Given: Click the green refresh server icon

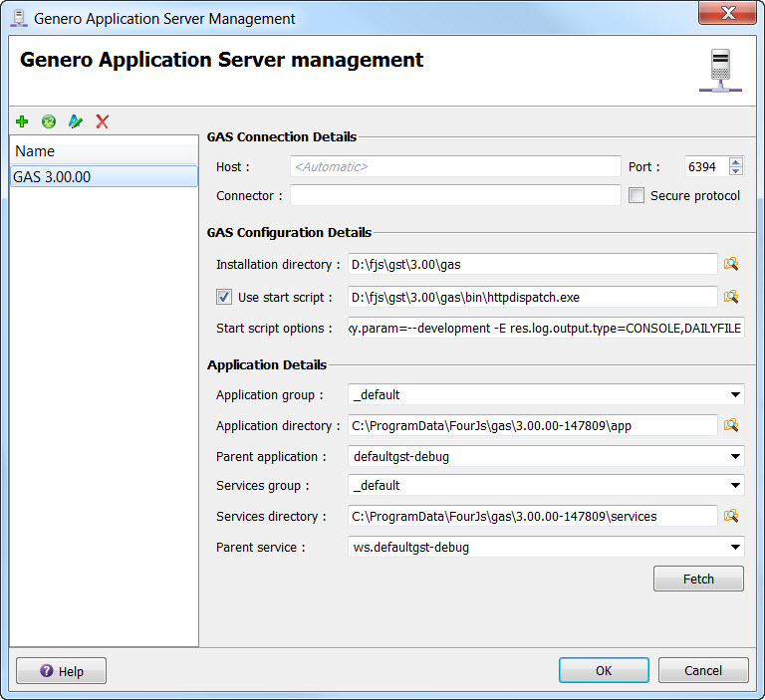Looking at the screenshot, I should tap(48, 121).
